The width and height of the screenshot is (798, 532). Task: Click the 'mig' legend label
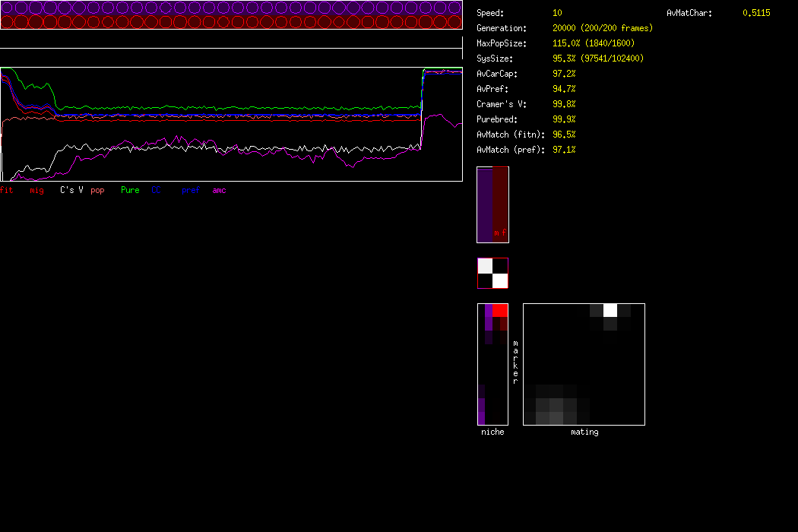[36, 190]
